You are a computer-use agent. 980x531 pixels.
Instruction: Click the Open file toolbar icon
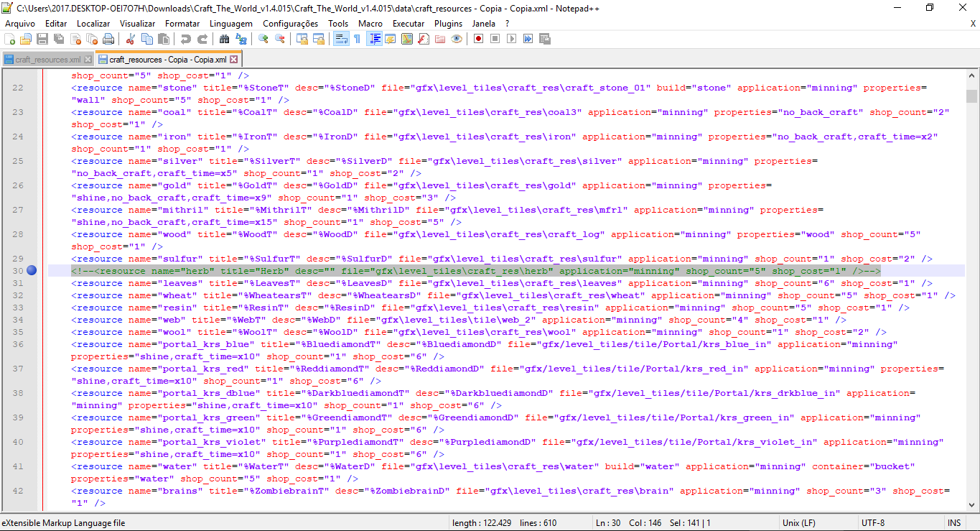(x=26, y=39)
